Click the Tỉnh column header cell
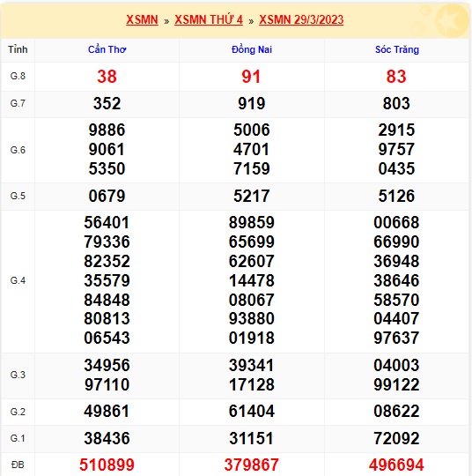The width and height of the screenshot is (472, 476). pos(18,49)
